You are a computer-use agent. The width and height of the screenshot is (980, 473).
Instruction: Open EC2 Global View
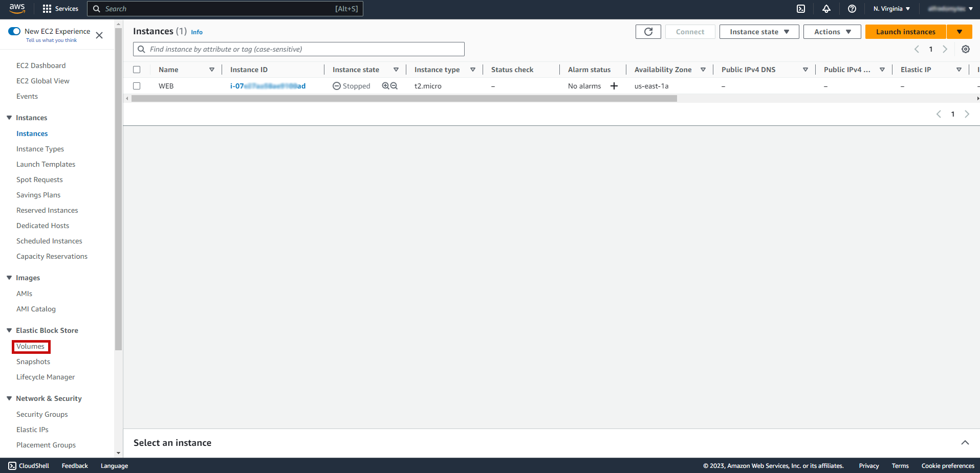click(x=43, y=81)
